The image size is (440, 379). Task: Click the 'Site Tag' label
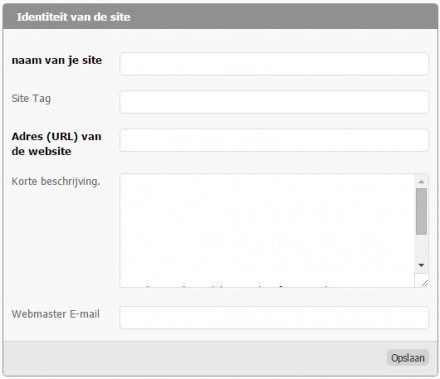pos(31,99)
